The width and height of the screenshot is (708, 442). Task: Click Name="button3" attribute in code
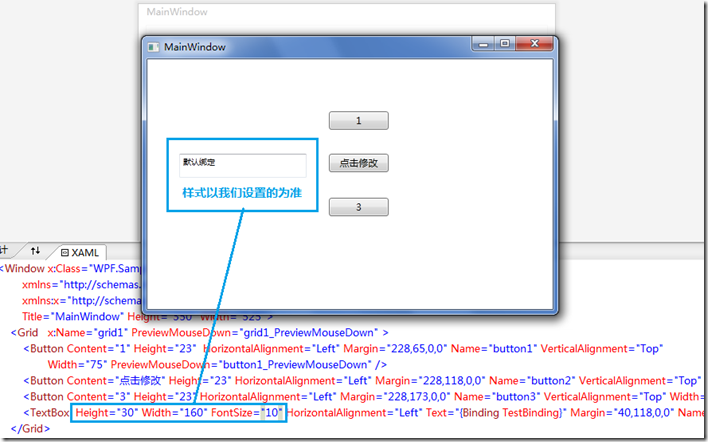coord(497,397)
